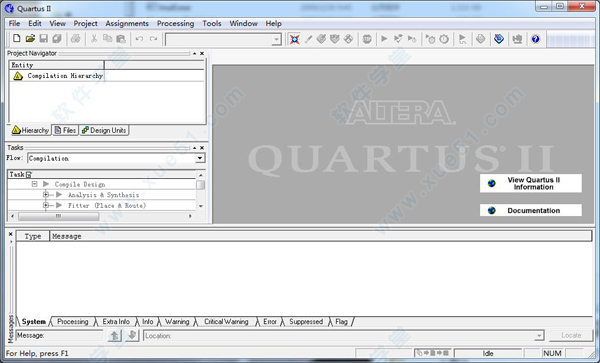Collapse the Compile Design task
This screenshot has width=600, height=363.
click(x=34, y=184)
